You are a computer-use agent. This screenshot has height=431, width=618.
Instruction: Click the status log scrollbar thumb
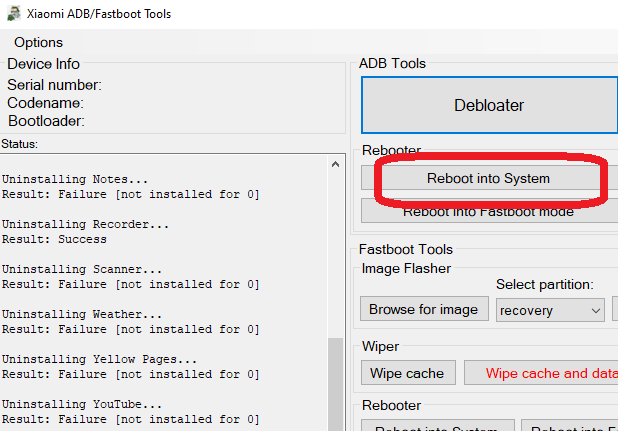coord(335,384)
